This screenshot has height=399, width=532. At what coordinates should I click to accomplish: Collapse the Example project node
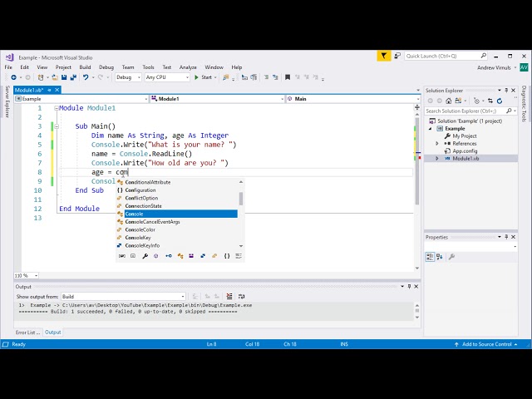tap(431, 129)
